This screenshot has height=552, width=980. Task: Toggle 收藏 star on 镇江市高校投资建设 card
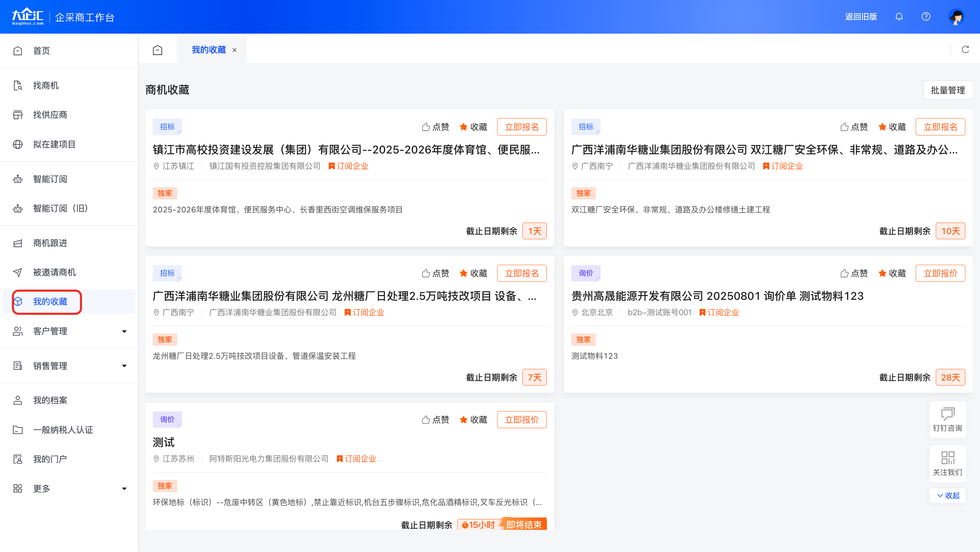click(x=473, y=127)
